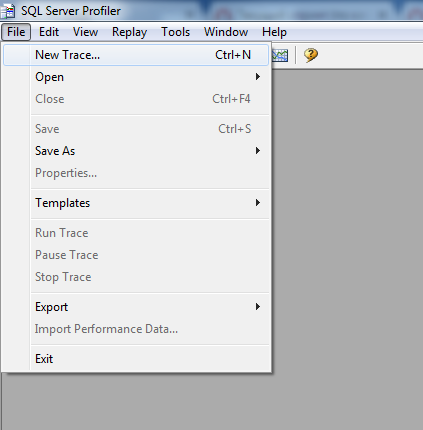This screenshot has width=423, height=430.
Task: Open the Help menu in menu bar
Action: 274,32
